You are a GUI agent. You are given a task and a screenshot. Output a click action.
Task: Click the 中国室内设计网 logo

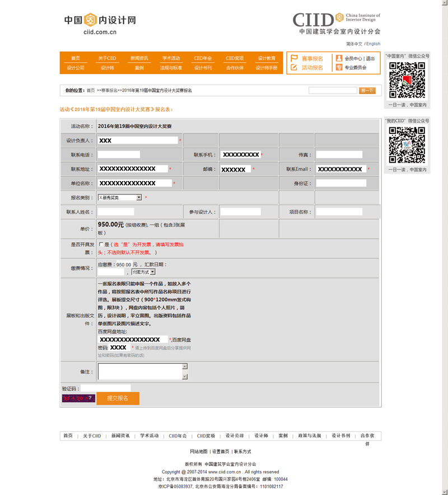point(100,24)
